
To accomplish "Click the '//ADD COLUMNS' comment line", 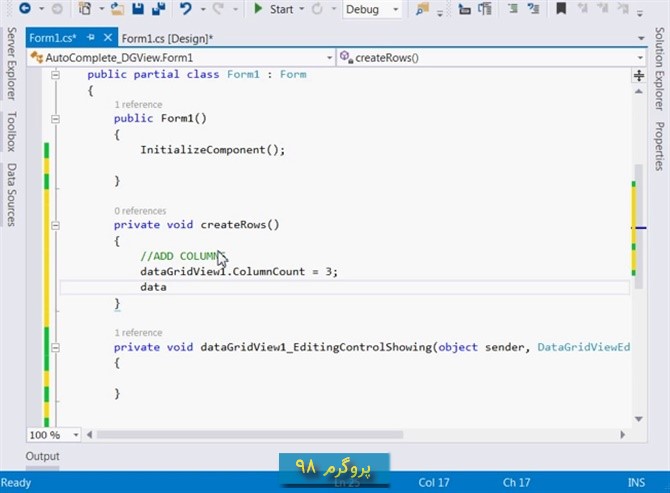I will 183,256.
